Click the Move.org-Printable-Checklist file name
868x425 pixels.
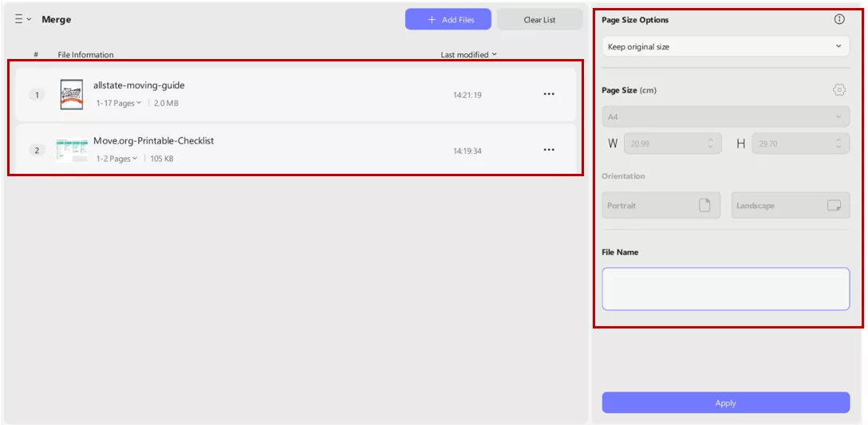click(x=153, y=141)
